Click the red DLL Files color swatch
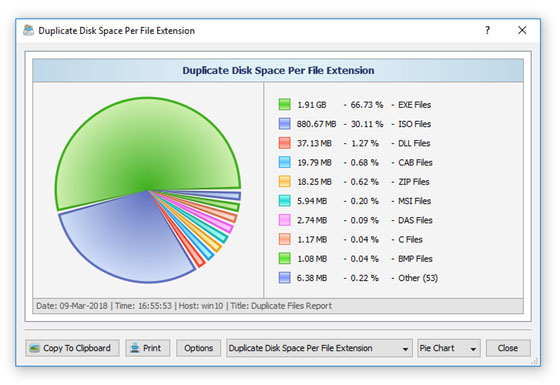 [285, 143]
